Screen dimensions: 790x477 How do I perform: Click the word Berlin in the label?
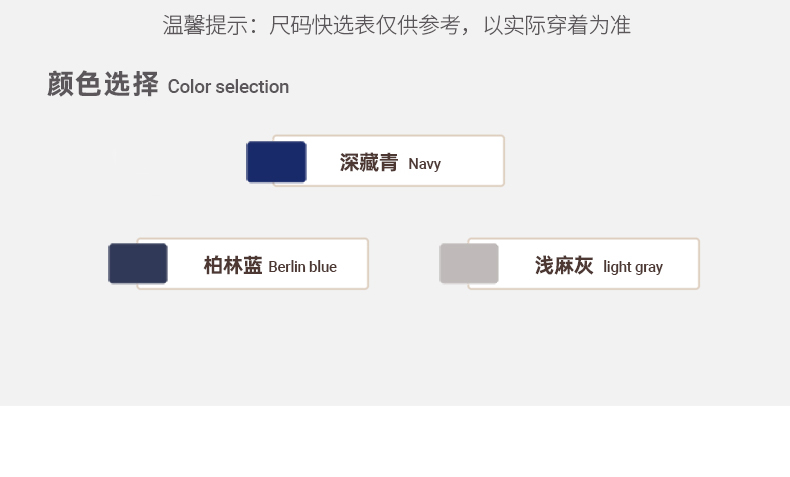[x=286, y=267]
